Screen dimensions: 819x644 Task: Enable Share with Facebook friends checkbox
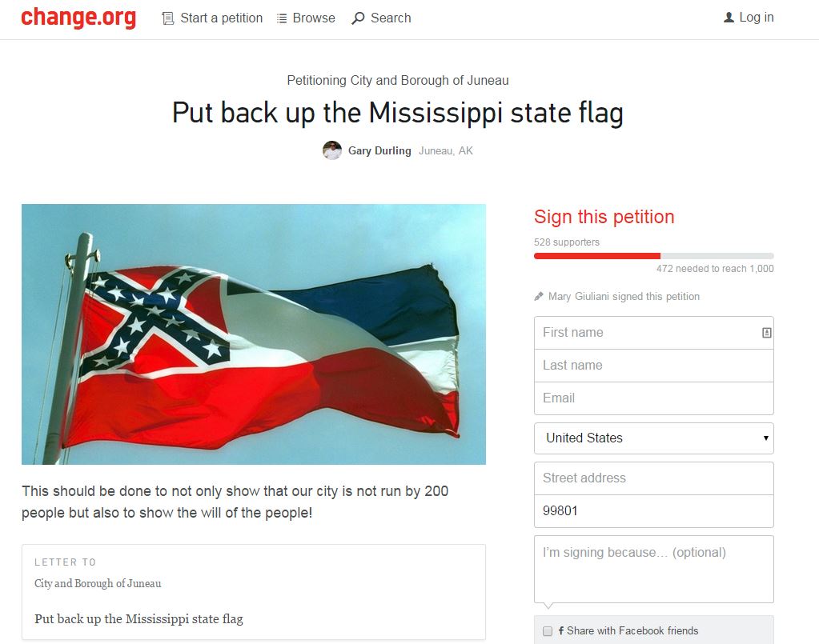(548, 631)
